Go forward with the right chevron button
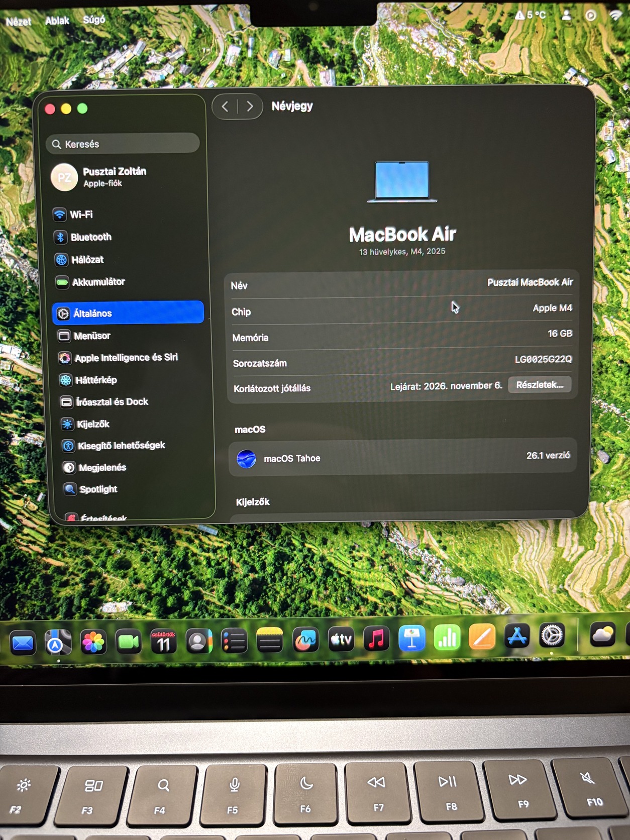 (250, 107)
